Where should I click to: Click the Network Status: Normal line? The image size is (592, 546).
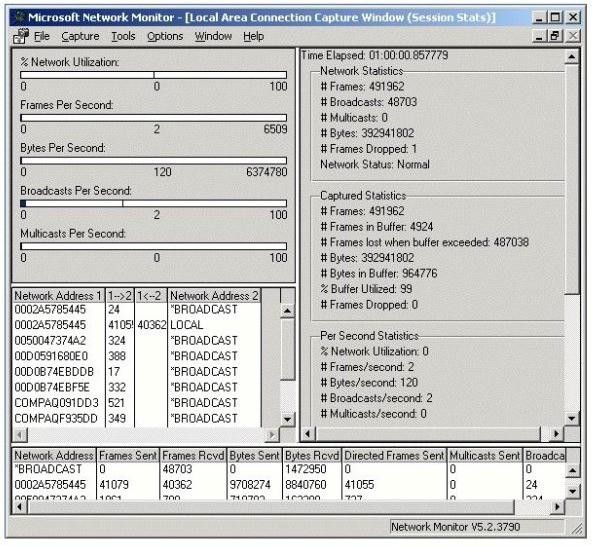[x=375, y=165]
